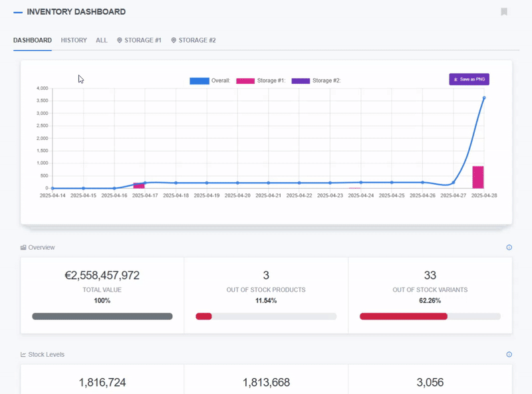The height and width of the screenshot is (394, 532).
Task: Click the location pin icon beside Storage #1
Action: click(x=120, y=41)
